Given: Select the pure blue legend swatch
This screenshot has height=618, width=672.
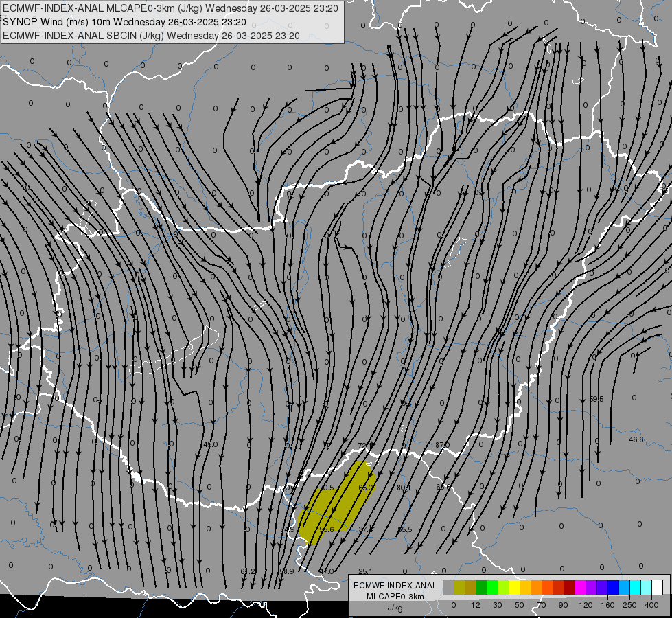Looking at the screenshot, I should click(613, 587).
